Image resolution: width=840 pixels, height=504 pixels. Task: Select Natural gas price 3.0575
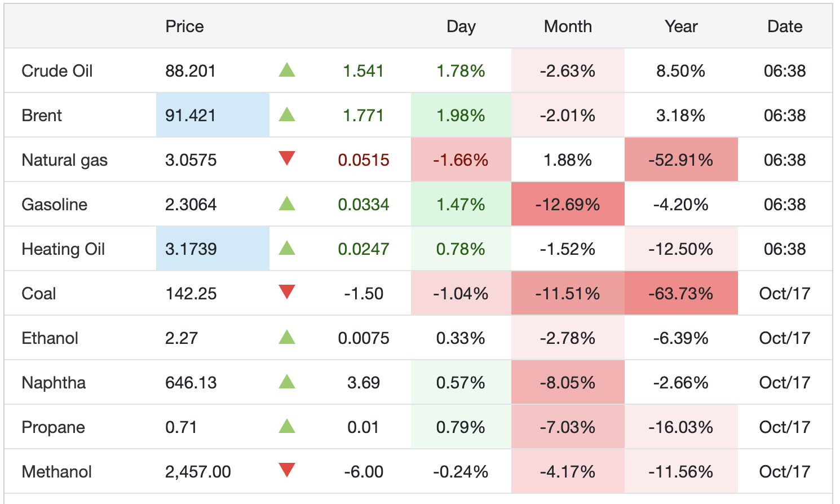pyautogui.click(x=191, y=160)
